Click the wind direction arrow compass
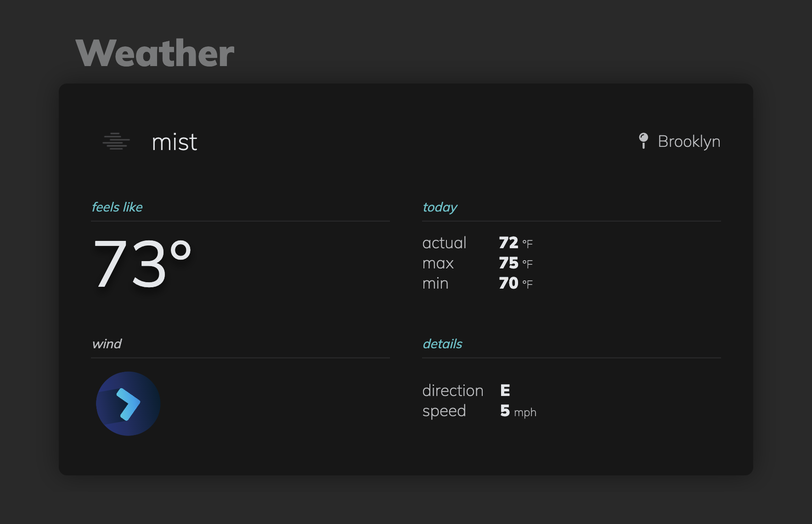Viewport: 812px width, 524px height. [128, 404]
